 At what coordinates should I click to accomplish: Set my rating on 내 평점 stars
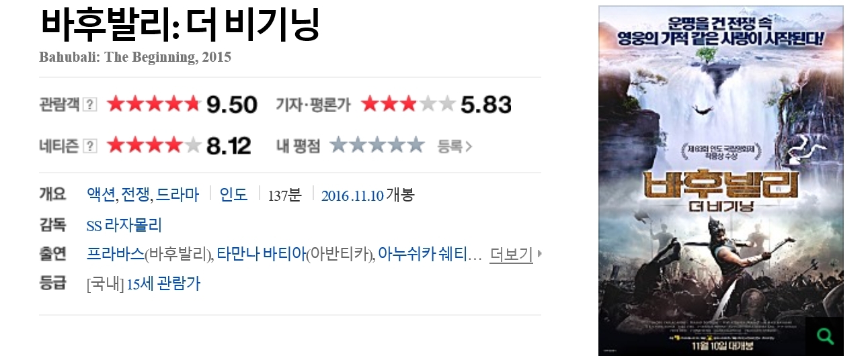[x=377, y=145]
